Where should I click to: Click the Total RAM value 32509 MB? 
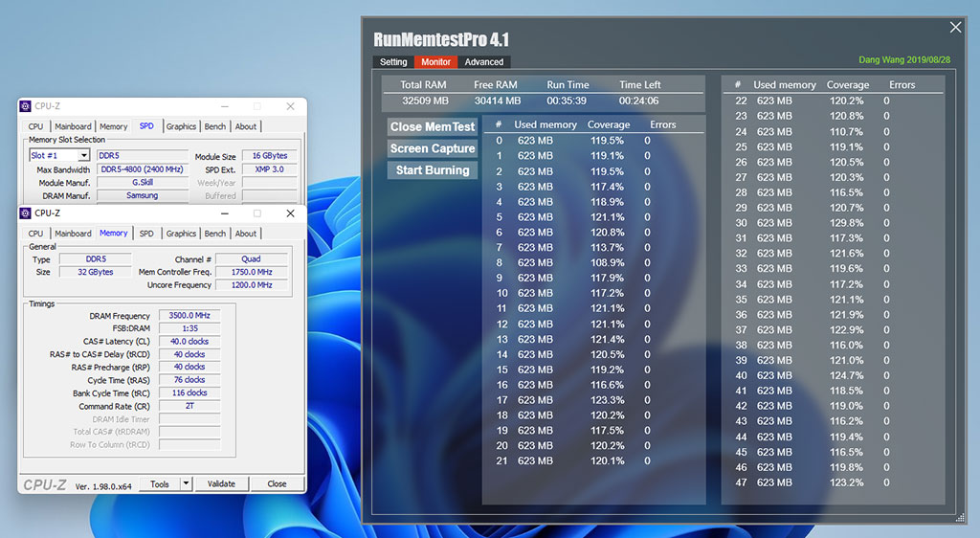point(425,101)
